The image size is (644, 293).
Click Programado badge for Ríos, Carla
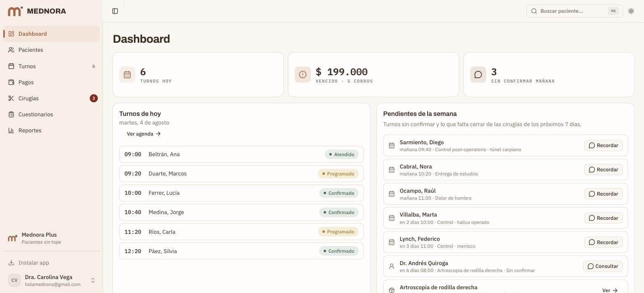coord(338,232)
